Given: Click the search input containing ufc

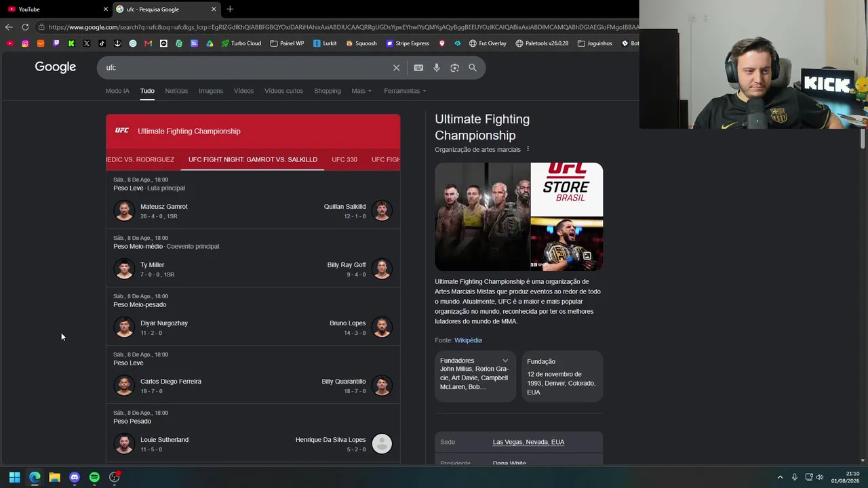Looking at the screenshot, I should click(x=244, y=68).
